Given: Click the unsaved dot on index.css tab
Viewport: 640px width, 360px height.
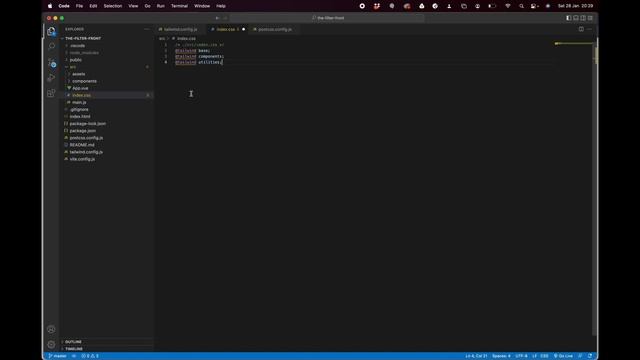Looking at the screenshot, I should tap(243, 29).
